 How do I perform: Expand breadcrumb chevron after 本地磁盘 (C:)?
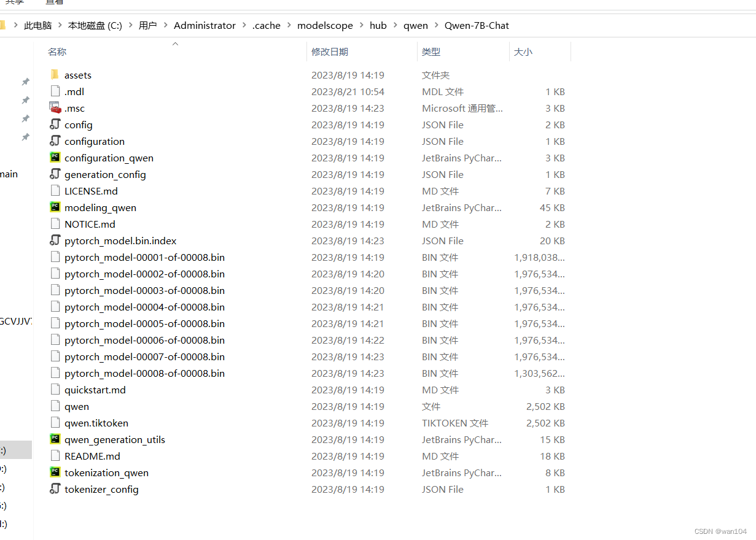pos(130,26)
